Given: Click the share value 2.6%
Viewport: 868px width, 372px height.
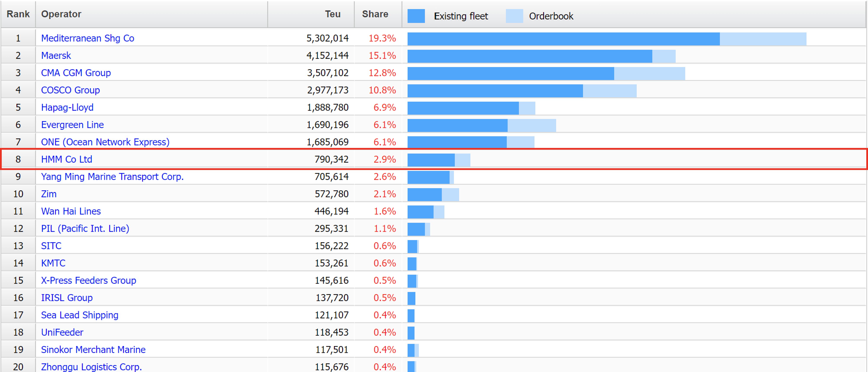Looking at the screenshot, I should [385, 177].
